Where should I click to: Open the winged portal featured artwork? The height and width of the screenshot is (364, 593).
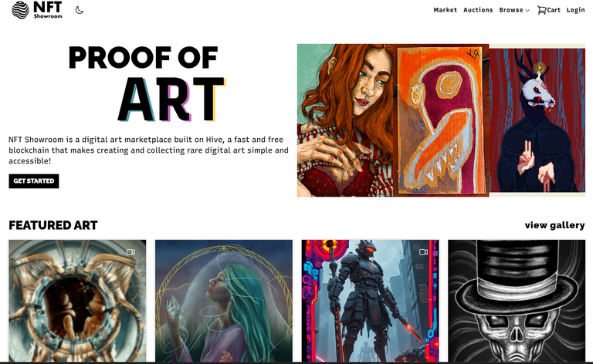(x=77, y=301)
